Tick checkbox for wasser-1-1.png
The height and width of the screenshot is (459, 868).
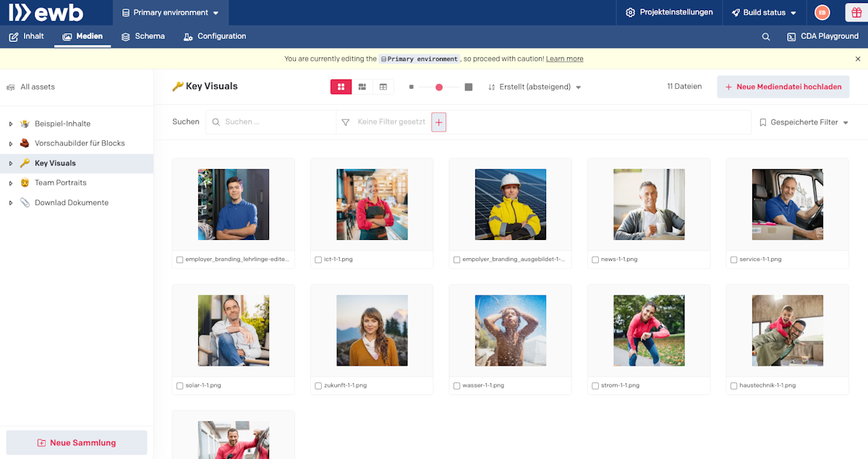click(457, 386)
